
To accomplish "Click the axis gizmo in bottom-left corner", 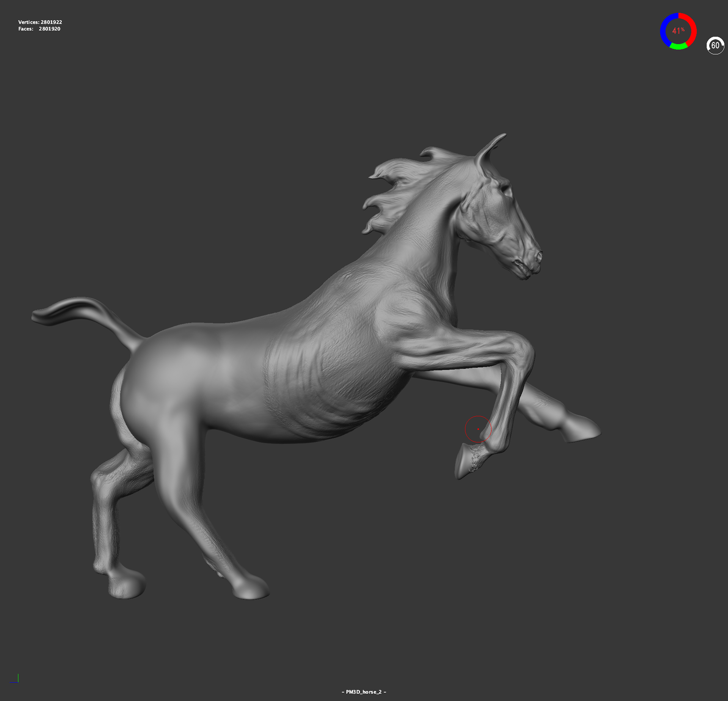I will point(15,679).
